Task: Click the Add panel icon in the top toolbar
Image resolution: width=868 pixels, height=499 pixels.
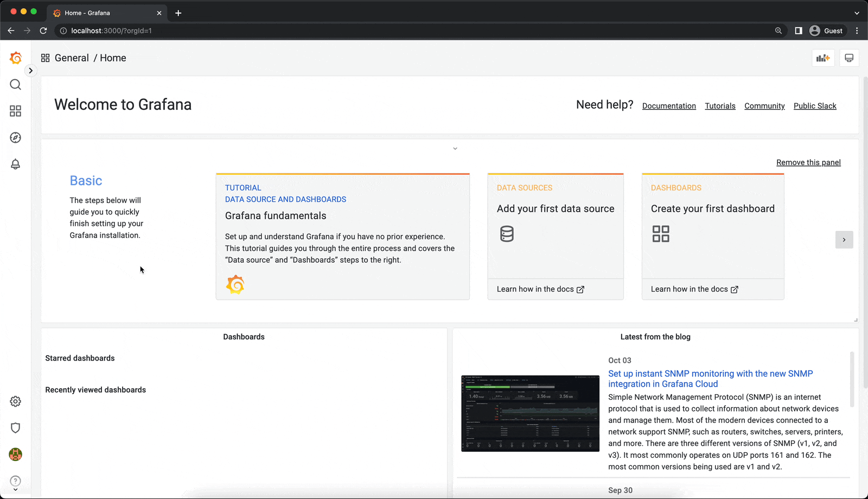Action: tap(822, 58)
